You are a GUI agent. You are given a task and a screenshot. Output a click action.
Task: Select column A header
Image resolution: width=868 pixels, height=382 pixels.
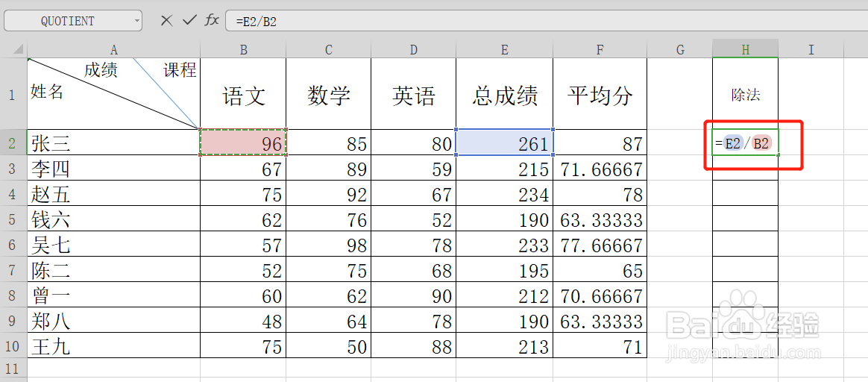click(x=113, y=50)
